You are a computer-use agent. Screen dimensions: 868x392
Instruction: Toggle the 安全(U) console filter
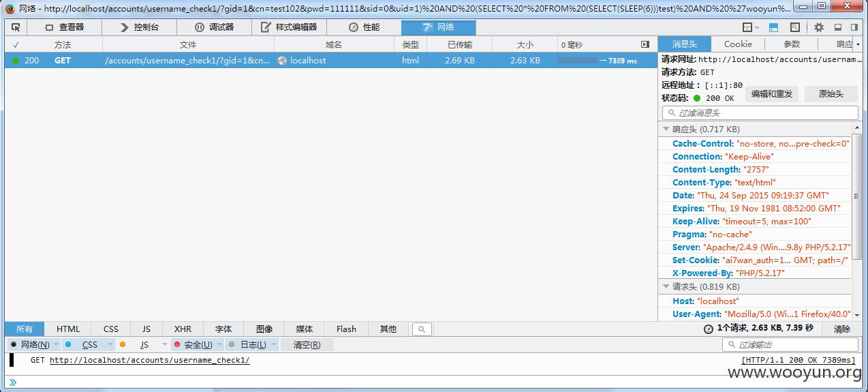coord(193,345)
